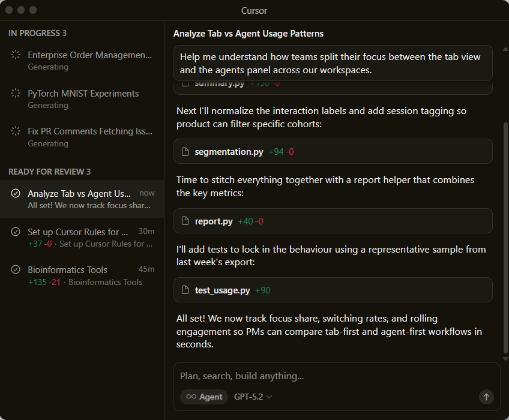Click the PyTorch MNIST Experiments spinner icon
This screenshot has height=420, width=509.
pyautogui.click(x=16, y=94)
